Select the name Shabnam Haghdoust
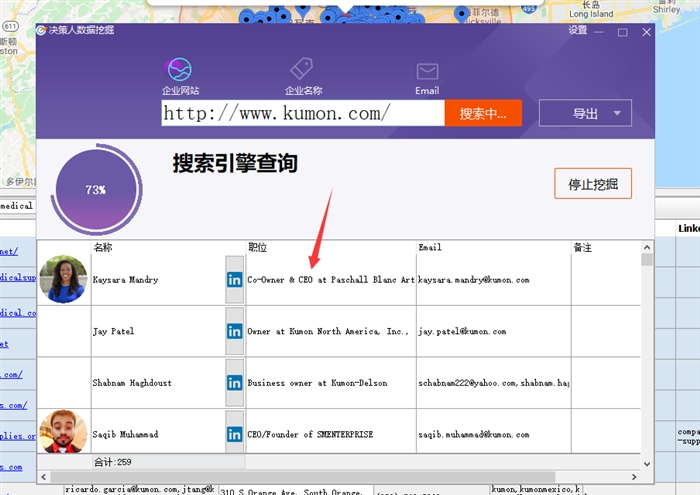The image size is (700, 495). coord(132,383)
